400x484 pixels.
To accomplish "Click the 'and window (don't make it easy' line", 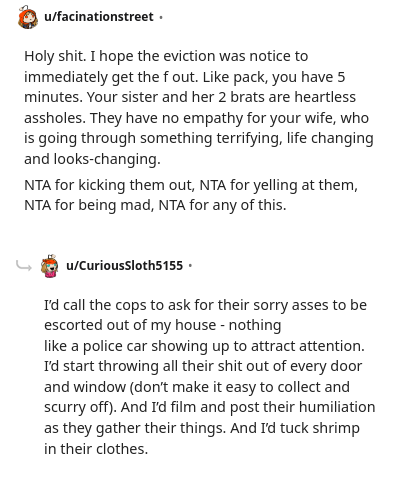I will click(197, 387).
